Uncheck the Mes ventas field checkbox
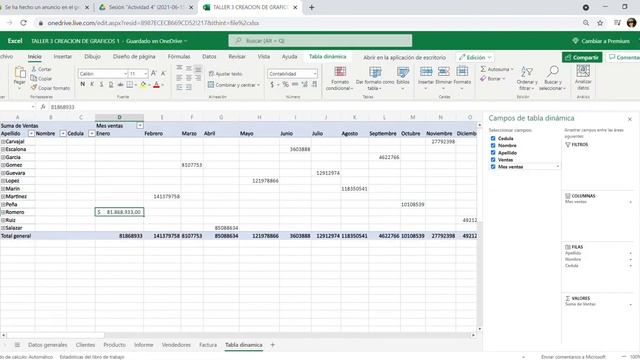 click(493, 167)
